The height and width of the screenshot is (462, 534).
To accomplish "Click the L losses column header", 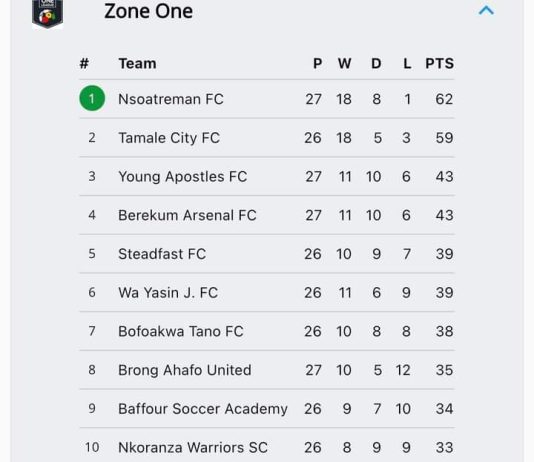I will (407, 64).
